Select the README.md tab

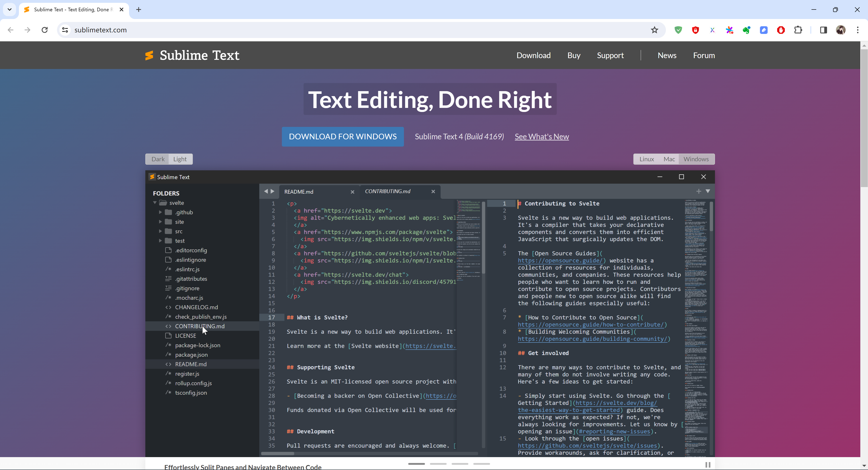(x=298, y=192)
